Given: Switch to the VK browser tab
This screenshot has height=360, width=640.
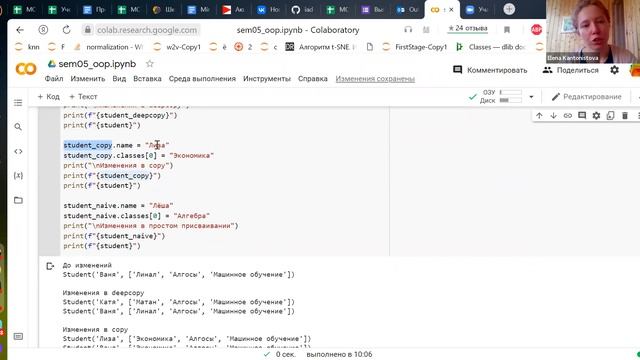Looking at the screenshot, I should pos(268,9).
